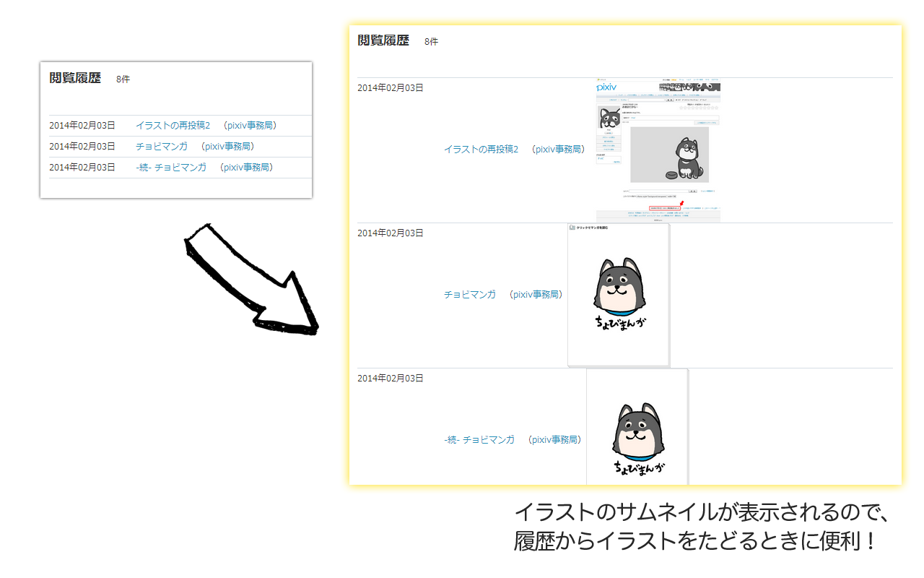
Task: Open 'チョビマンガ' link in right thumbnail panel
Action: click(x=470, y=295)
